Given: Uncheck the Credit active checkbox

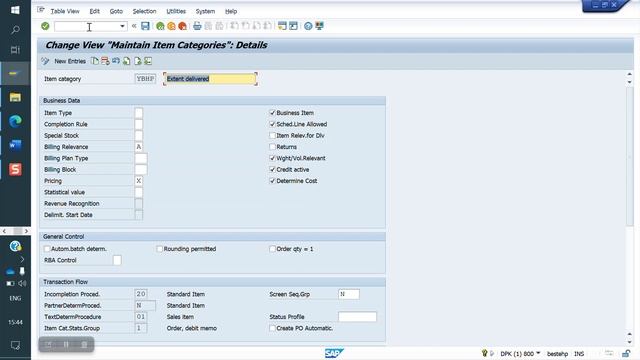Looking at the screenshot, I should tap(272, 169).
